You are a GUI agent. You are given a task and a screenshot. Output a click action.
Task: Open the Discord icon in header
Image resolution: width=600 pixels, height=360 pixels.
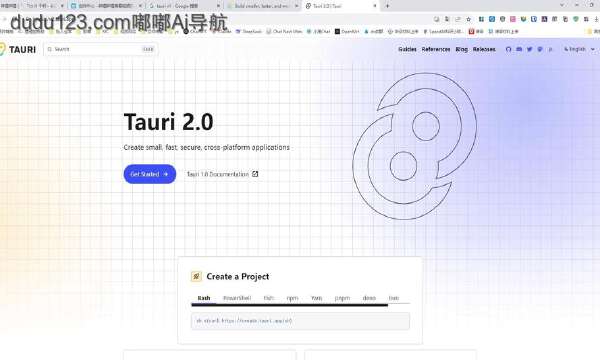tap(519, 49)
